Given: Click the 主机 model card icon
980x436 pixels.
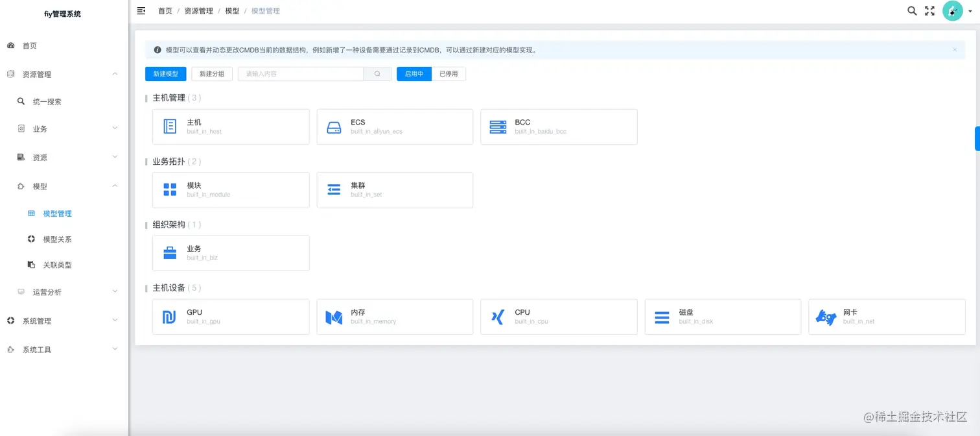Looking at the screenshot, I should coord(170,127).
